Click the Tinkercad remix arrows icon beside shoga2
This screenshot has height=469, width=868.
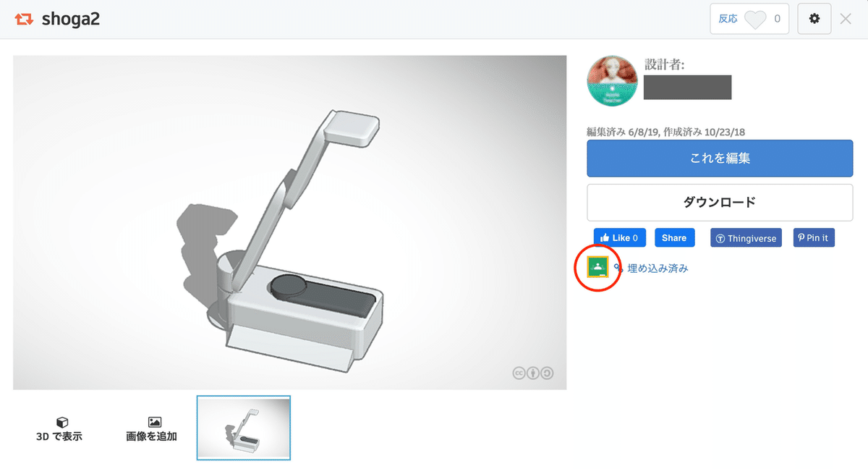(x=25, y=20)
